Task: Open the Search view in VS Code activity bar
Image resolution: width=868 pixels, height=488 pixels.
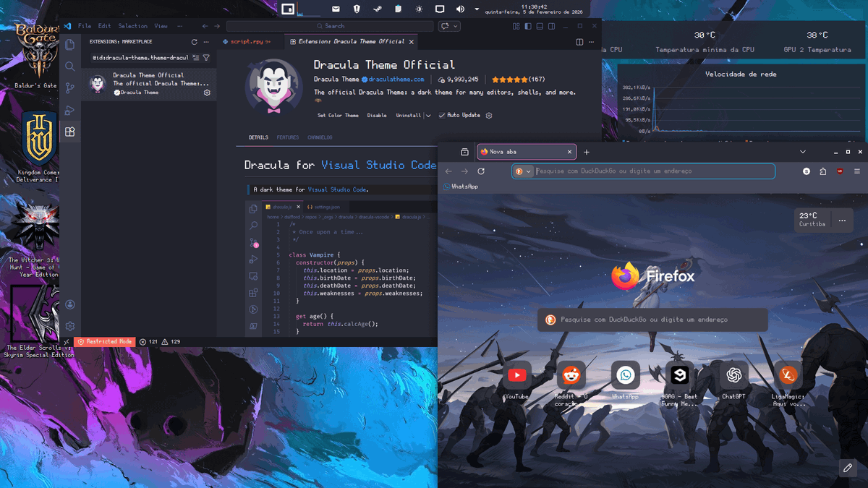Action: pyautogui.click(x=70, y=67)
